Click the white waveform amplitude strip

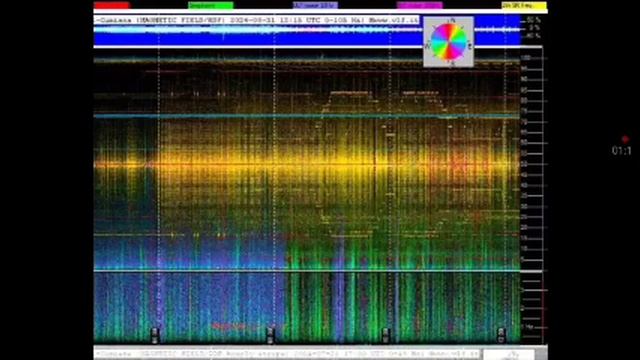[x=307, y=29]
